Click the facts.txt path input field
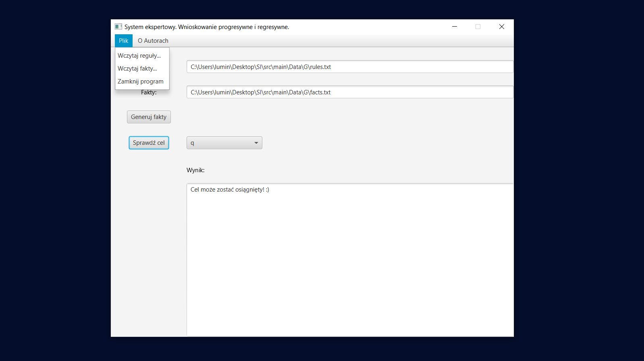The width and height of the screenshot is (644, 361). point(349,92)
